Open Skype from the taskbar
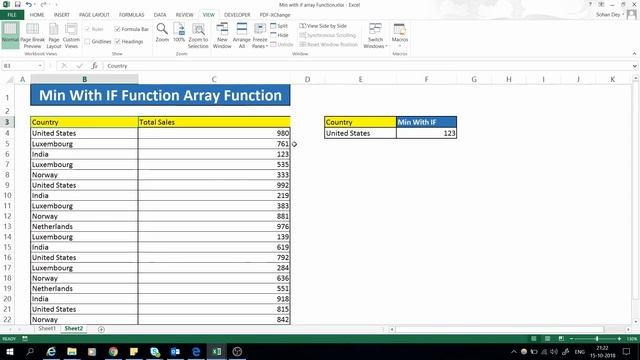This screenshot has height=360, width=640. (x=155, y=351)
